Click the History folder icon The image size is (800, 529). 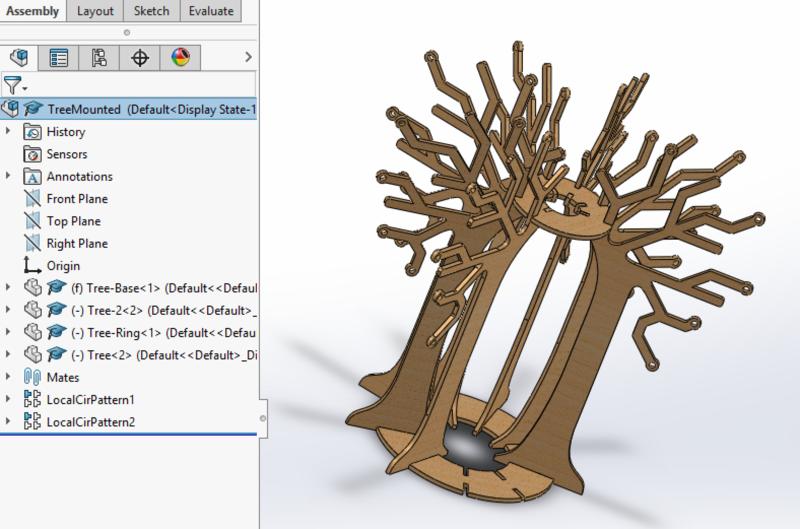point(32,132)
